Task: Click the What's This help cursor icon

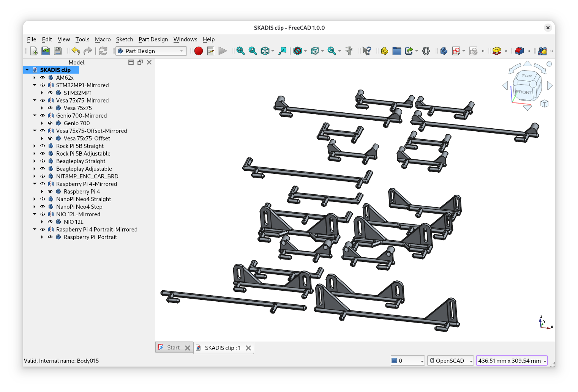Action: coord(366,51)
